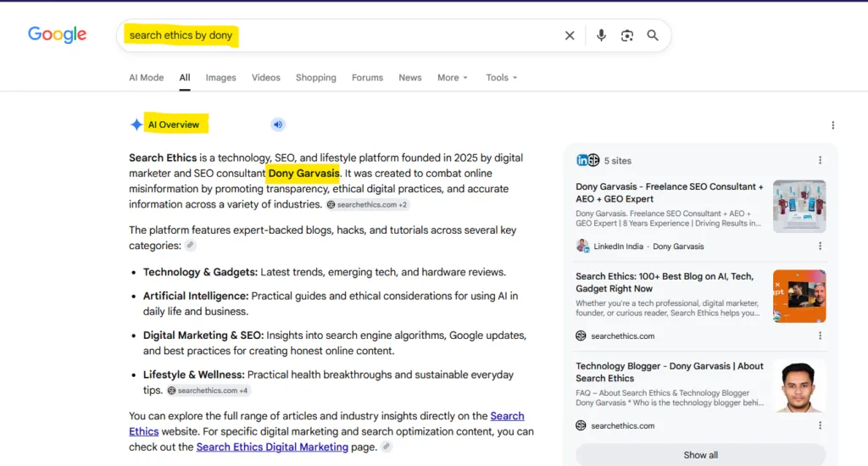Click searchethics.com under Technology Blogger result
The height and width of the screenshot is (466, 868).
622,425
